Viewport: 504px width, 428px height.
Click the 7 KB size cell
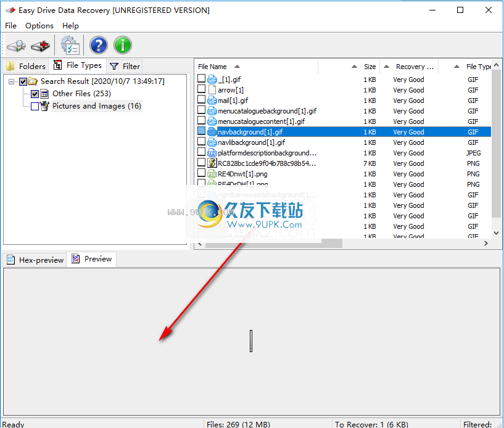coord(370,163)
